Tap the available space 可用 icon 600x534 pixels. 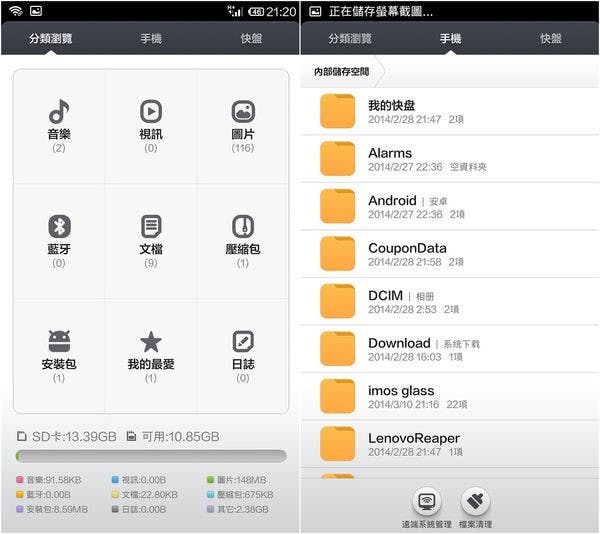click(131, 436)
